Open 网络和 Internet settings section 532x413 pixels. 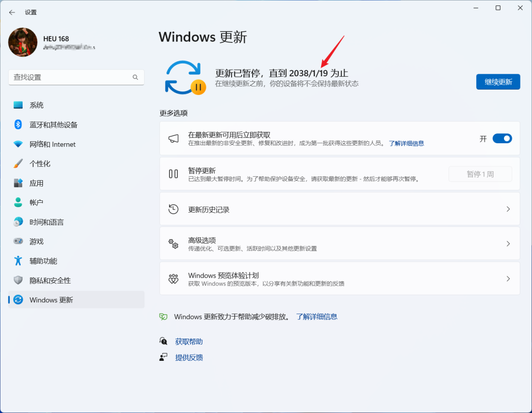(x=52, y=144)
